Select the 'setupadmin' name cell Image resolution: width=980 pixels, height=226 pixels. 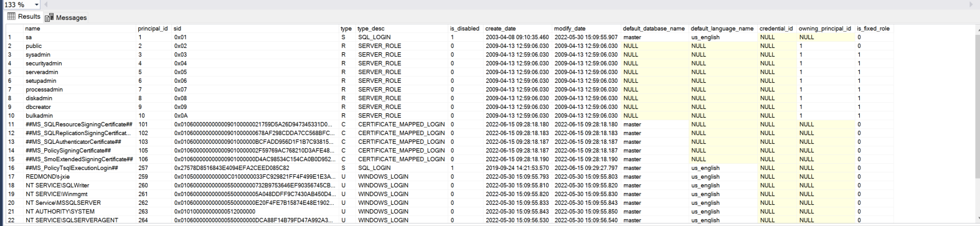(x=80, y=81)
